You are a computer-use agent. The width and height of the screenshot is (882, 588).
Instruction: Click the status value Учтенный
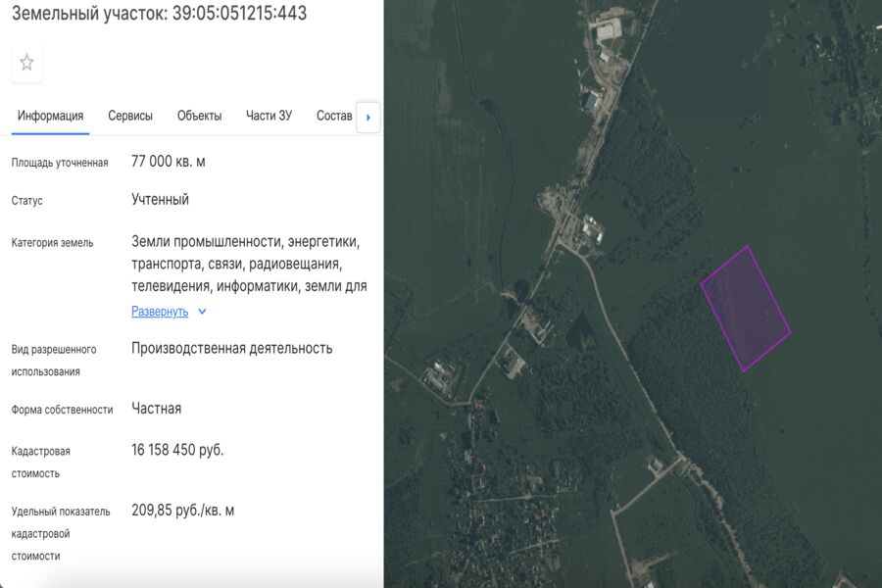[160, 200]
